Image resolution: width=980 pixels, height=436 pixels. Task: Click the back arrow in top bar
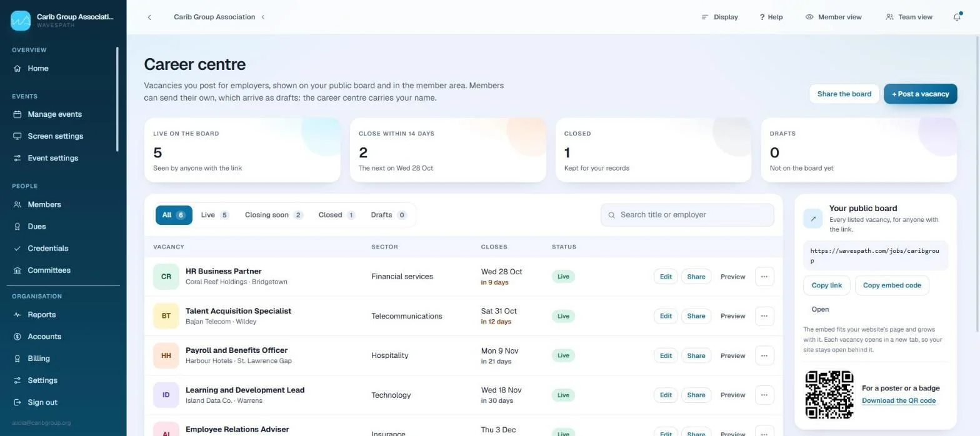click(149, 17)
